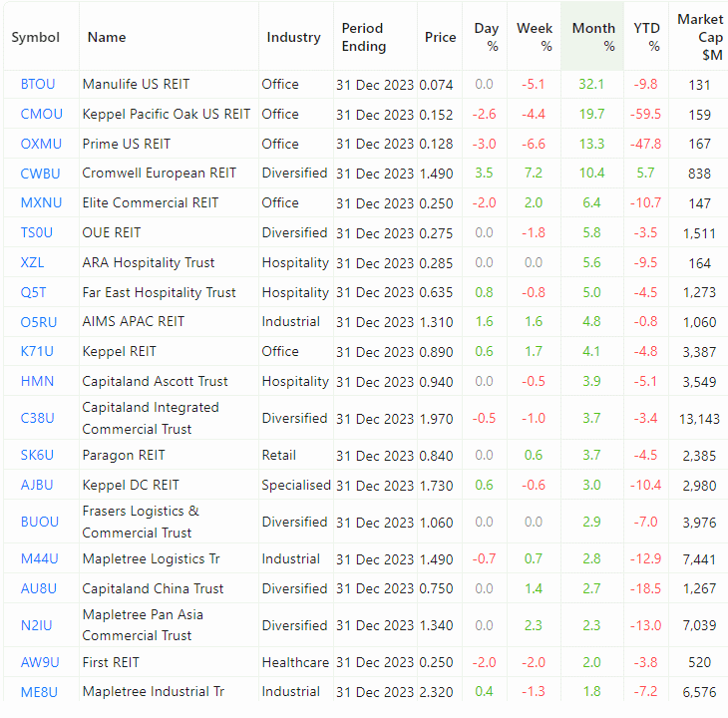Open CWBU Cromwell European REIT symbol
The width and height of the screenshot is (728, 718).
point(40,174)
